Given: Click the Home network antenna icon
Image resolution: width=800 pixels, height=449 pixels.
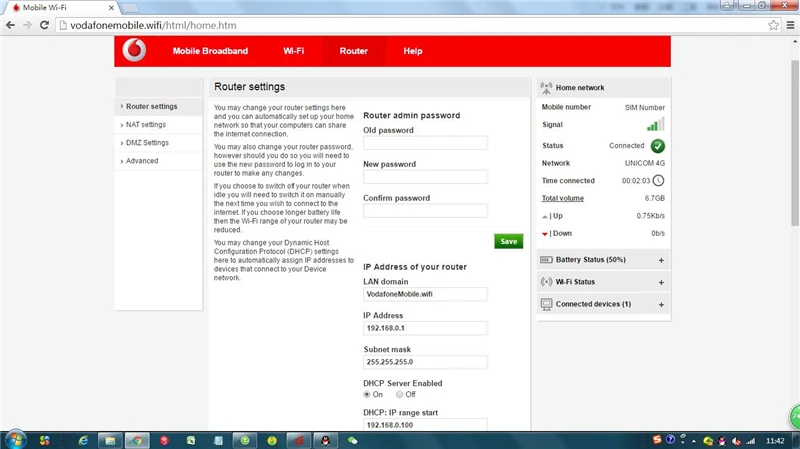Looking at the screenshot, I should pyautogui.click(x=546, y=88).
